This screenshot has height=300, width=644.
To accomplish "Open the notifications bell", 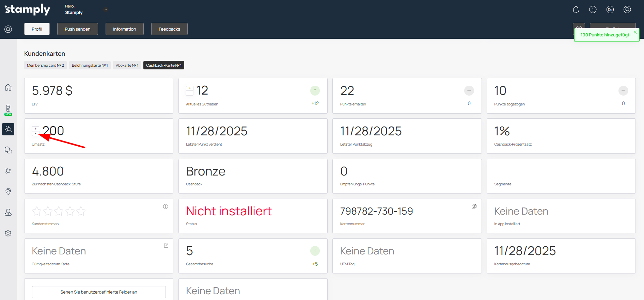I will click(x=576, y=10).
